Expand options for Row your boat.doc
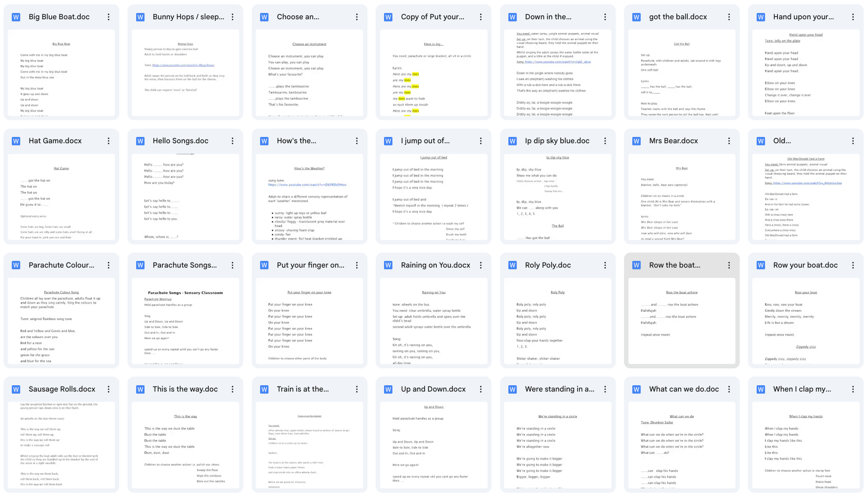868x499 pixels. pyautogui.click(x=853, y=265)
